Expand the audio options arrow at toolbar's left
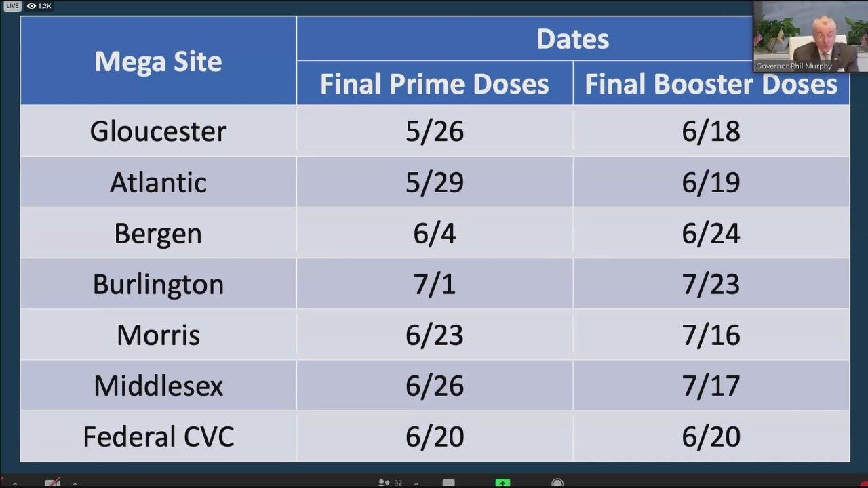Viewport: 868px width, 488px height. click(x=15, y=484)
